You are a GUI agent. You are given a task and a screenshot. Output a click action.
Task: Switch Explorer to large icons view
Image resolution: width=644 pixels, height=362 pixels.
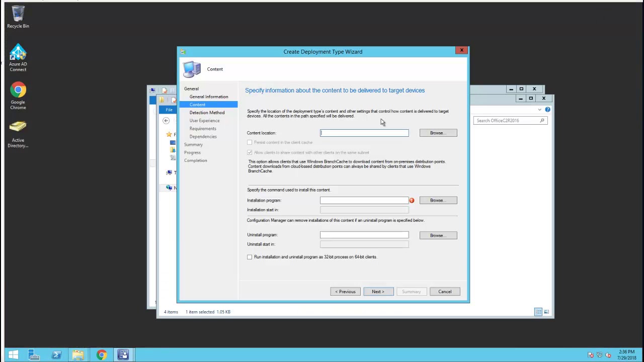pos(546,312)
